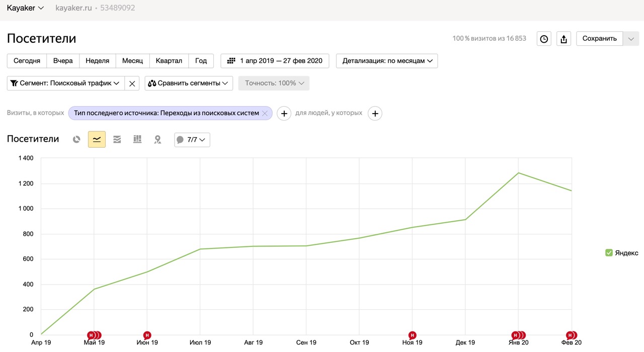Select the Неделя period tab
Image resolution: width=644 pixels, height=352 pixels.
tap(98, 61)
